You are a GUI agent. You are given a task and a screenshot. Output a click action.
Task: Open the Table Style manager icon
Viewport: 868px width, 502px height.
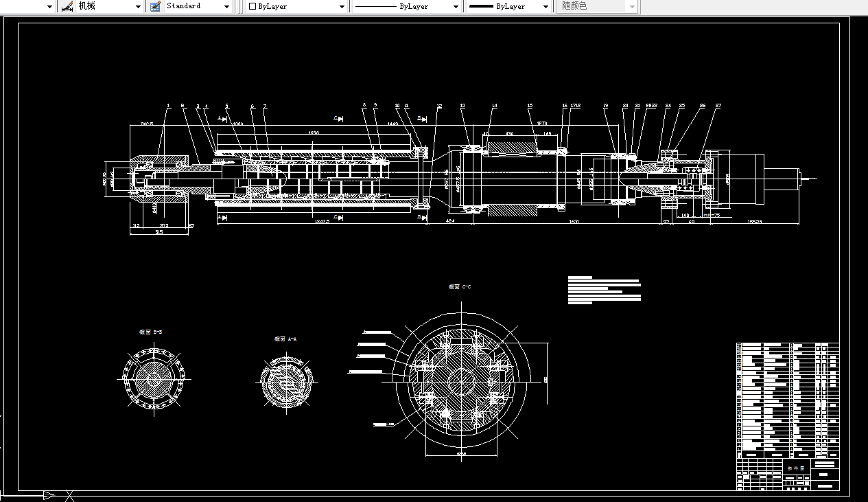click(x=154, y=6)
